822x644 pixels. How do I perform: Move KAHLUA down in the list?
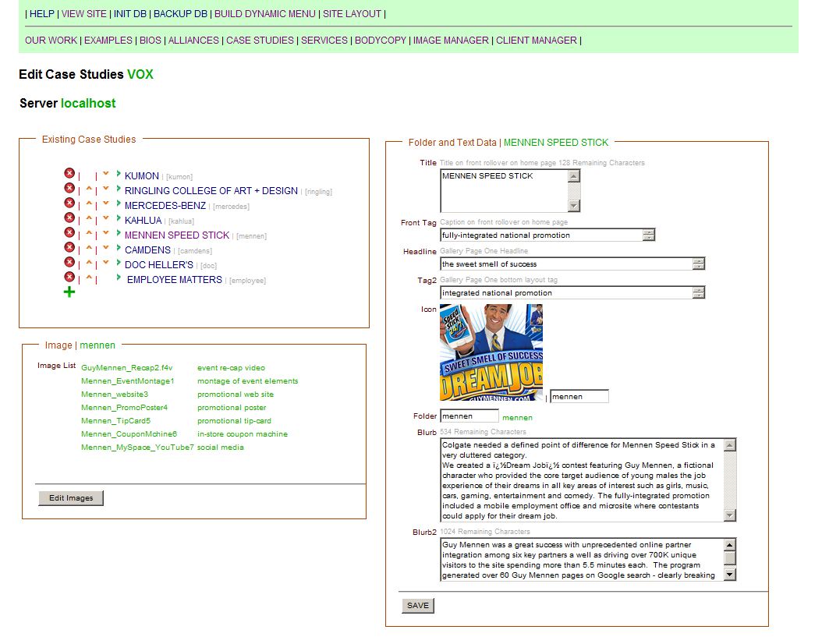pyautogui.click(x=106, y=218)
